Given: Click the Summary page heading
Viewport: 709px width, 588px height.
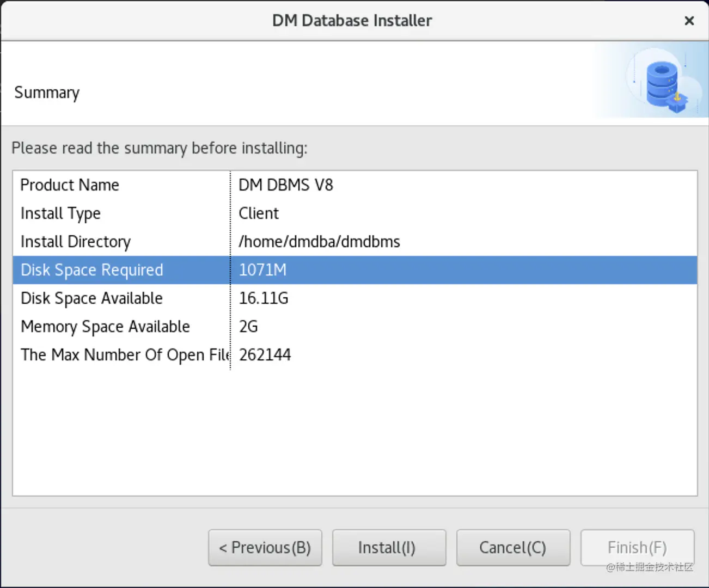Looking at the screenshot, I should (x=47, y=93).
